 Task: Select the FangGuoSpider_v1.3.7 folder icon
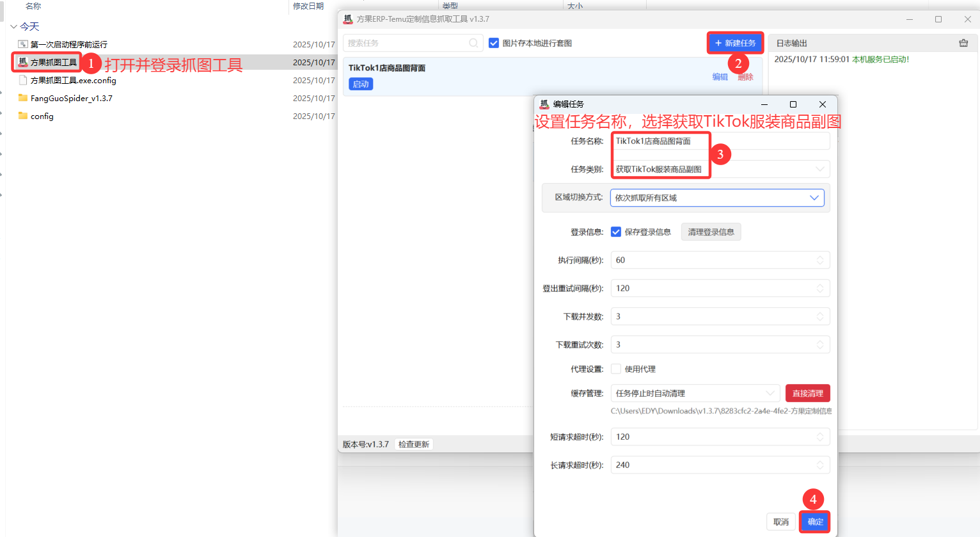[x=23, y=98]
